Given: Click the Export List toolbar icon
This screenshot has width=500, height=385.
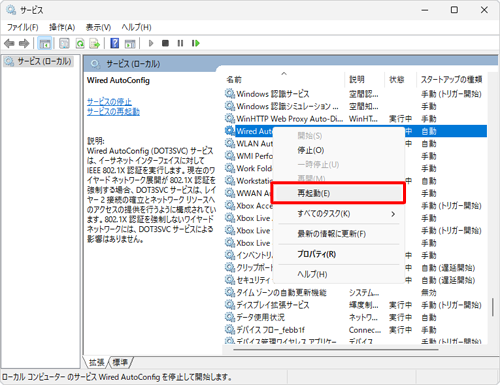Looking at the screenshot, I should point(95,43).
